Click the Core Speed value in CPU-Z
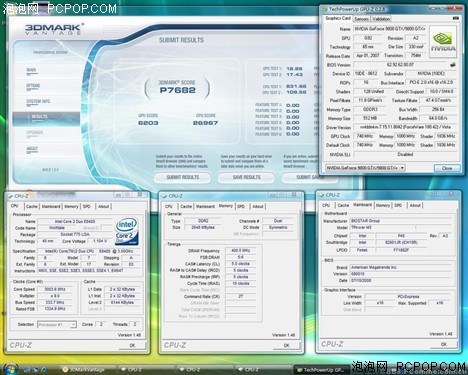The height and width of the screenshot is (375, 468). point(55,289)
